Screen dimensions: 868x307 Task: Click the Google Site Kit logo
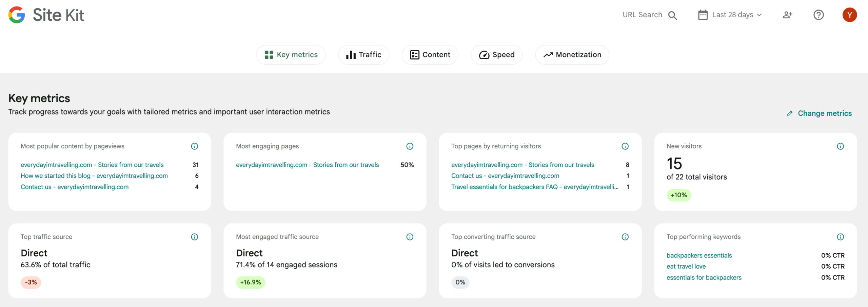click(x=46, y=15)
